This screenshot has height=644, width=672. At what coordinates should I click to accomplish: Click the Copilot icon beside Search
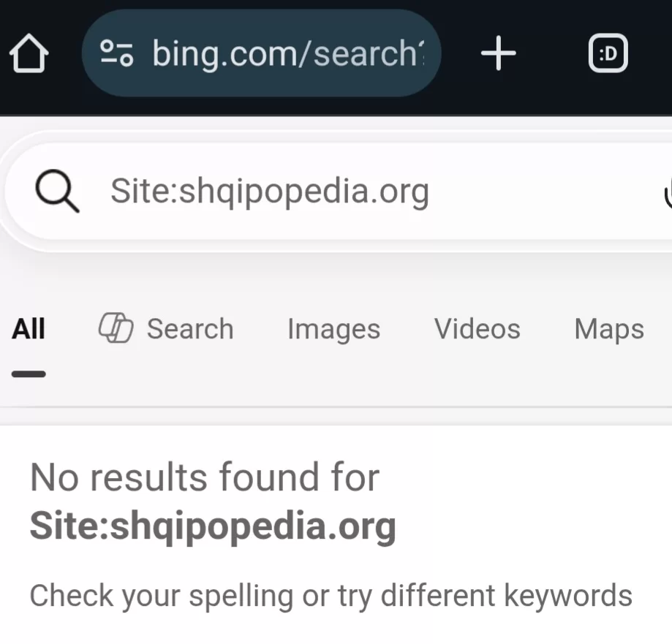[x=116, y=328]
